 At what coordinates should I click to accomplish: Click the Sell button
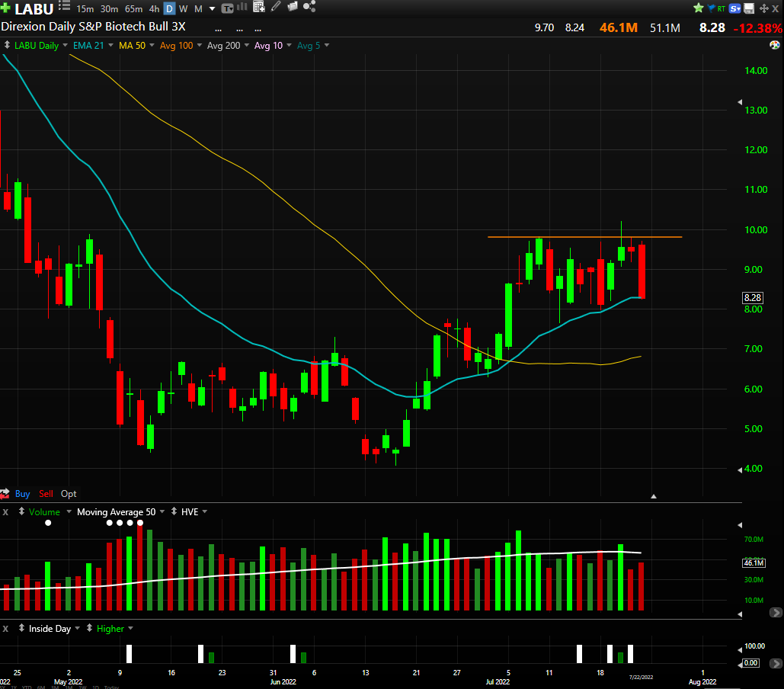click(46, 494)
